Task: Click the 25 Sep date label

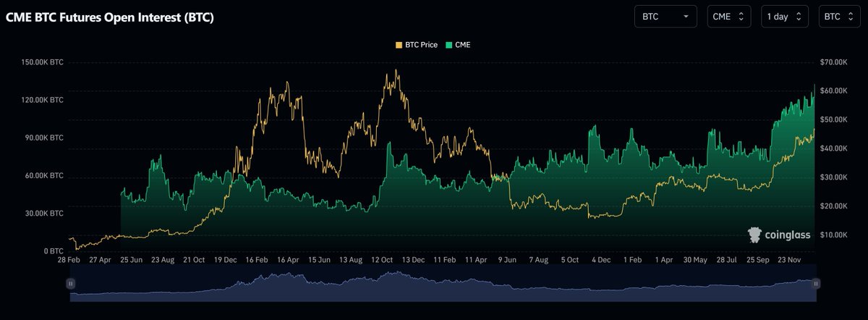Action: [x=759, y=259]
